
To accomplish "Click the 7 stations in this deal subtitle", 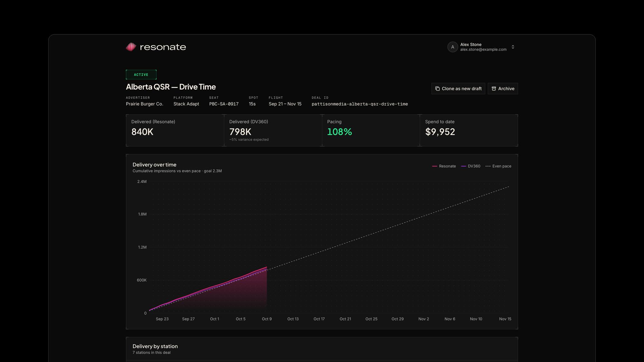I will click(152, 353).
